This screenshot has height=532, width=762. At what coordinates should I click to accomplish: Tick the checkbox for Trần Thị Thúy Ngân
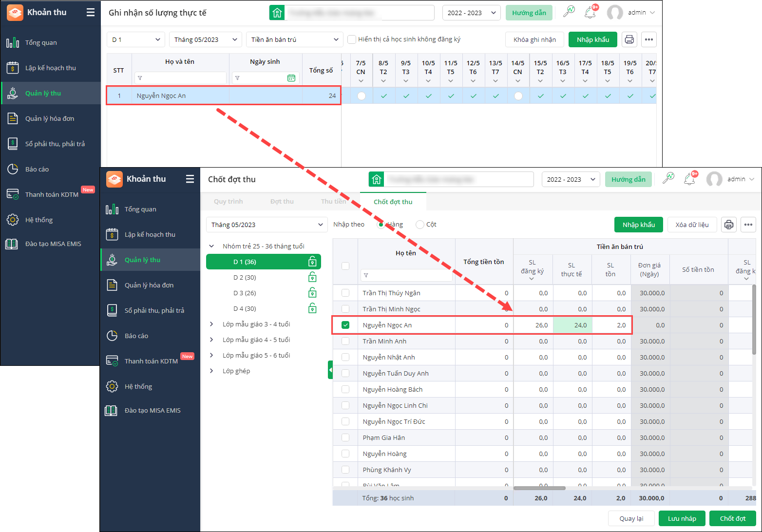(345, 293)
